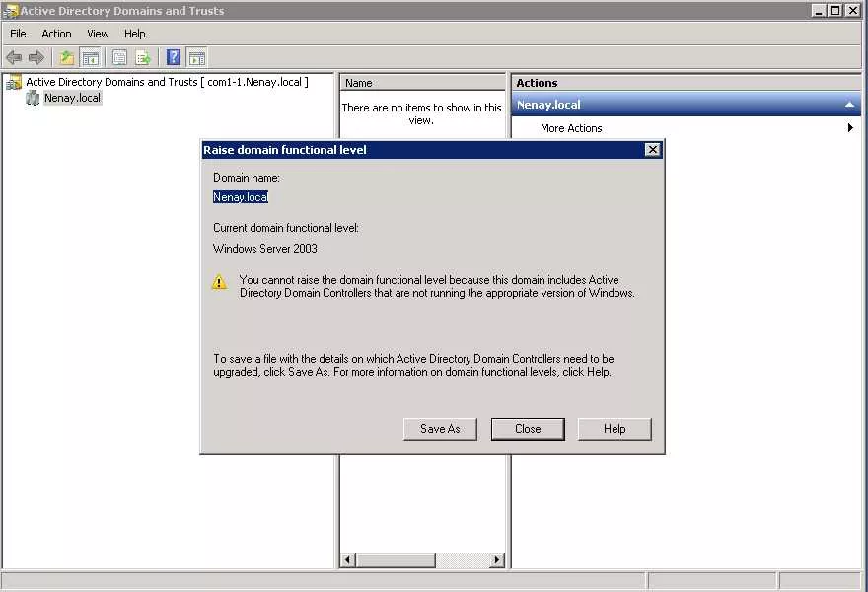This screenshot has height=592, width=868.
Task: Click the 'Current domain functional level:' label
Action: (286, 228)
